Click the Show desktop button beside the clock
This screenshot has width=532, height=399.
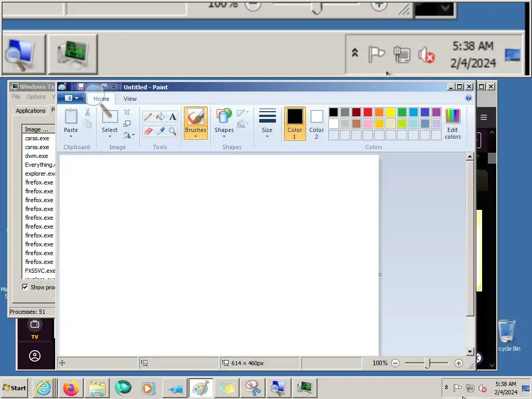[x=526, y=388]
